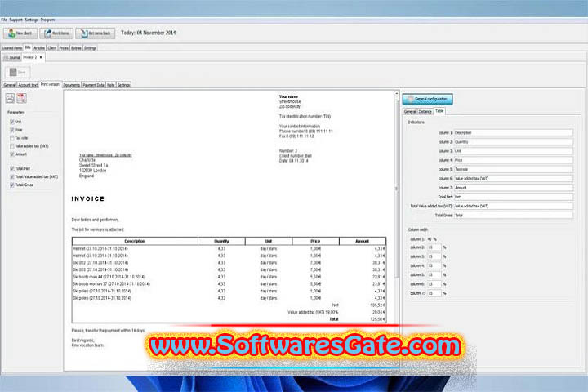Enable the Tax rate checkbox
This screenshot has height=392, width=588.
click(x=12, y=138)
